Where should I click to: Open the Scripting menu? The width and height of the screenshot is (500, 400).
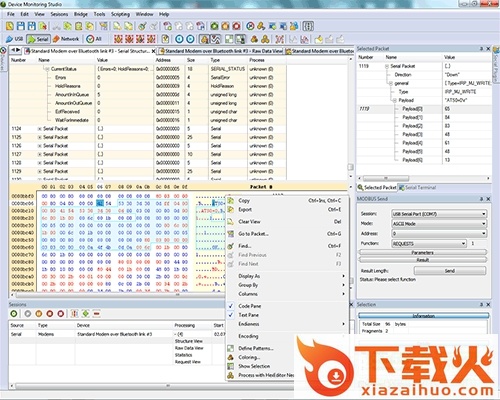(120, 14)
